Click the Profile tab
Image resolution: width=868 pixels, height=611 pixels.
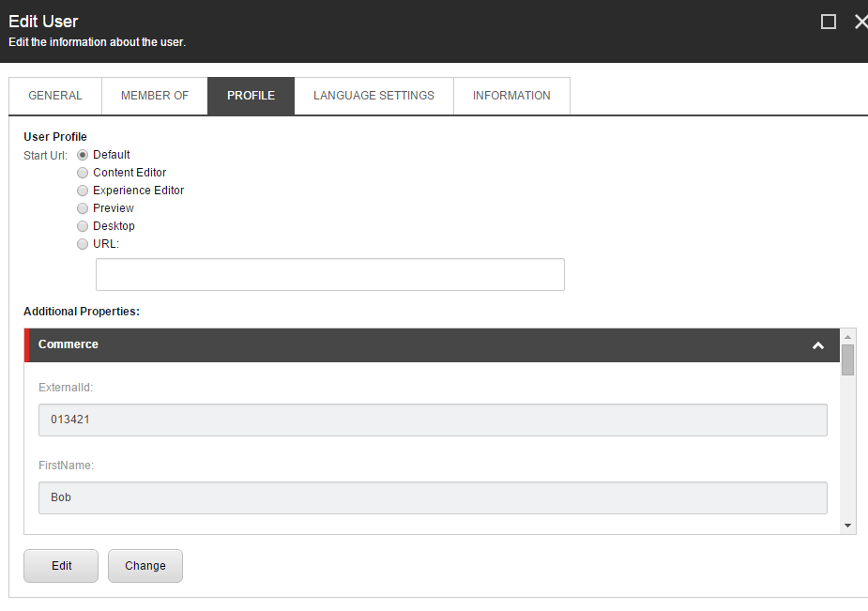tap(251, 96)
